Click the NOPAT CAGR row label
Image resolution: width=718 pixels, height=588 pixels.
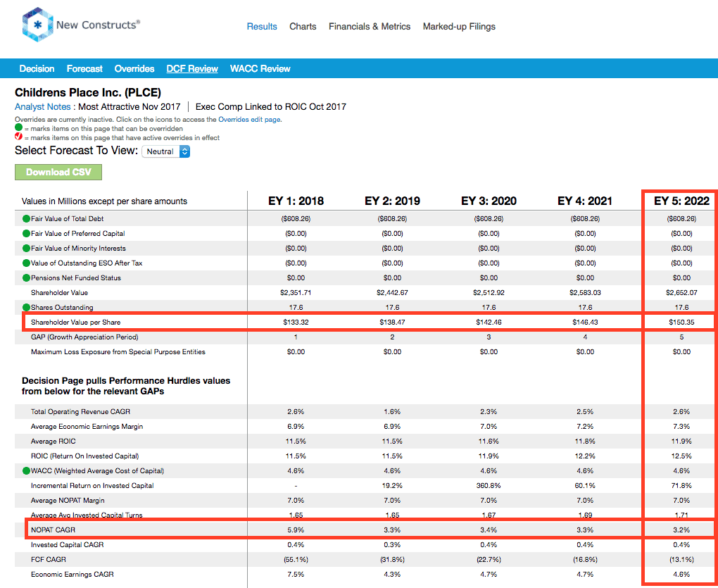pos(53,530)
